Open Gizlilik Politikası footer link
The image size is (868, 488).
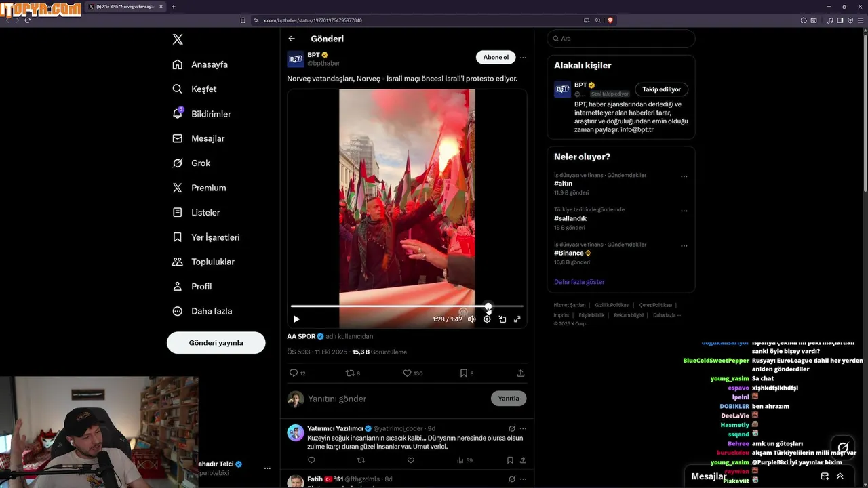pyautogui.click(x=612, y=305)
